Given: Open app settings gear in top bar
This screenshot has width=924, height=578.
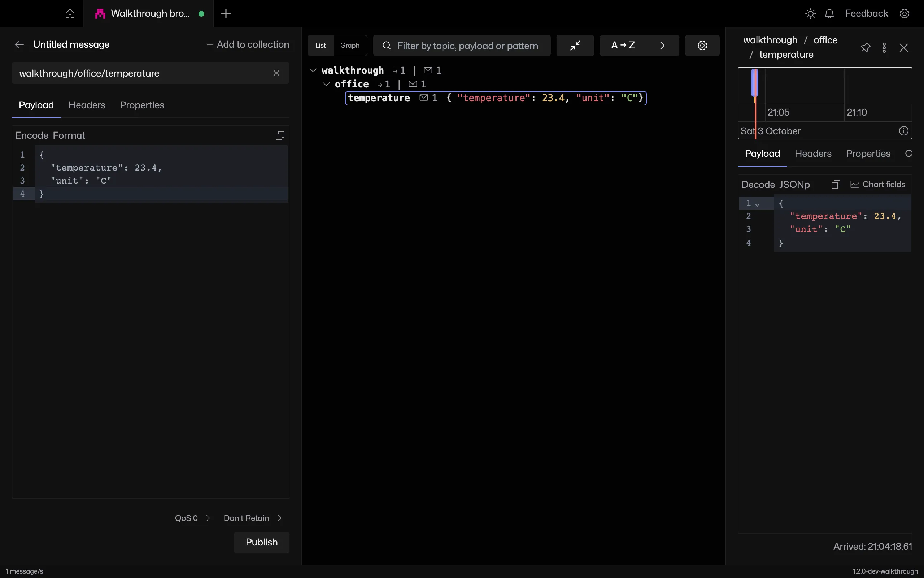Looking at the screenshot, I should pos(905,14).
